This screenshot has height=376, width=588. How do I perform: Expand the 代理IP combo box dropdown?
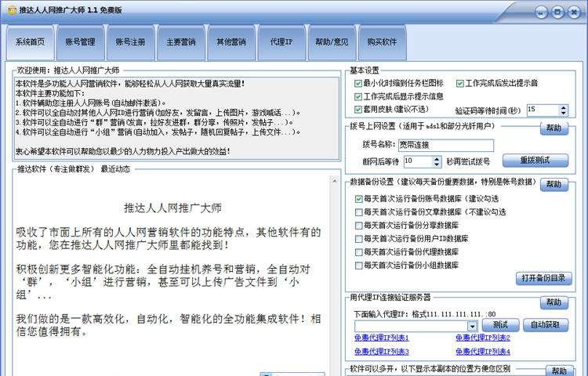click(473, 326)
